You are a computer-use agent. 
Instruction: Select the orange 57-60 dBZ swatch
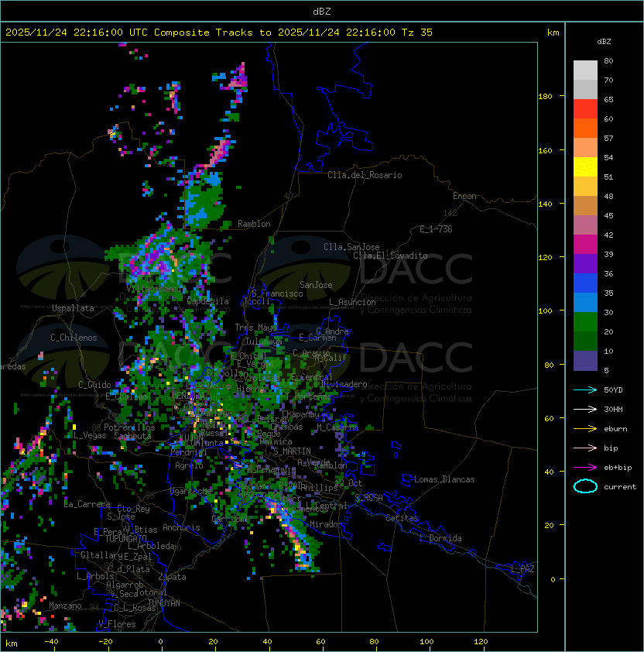click(x=585, y=128)
